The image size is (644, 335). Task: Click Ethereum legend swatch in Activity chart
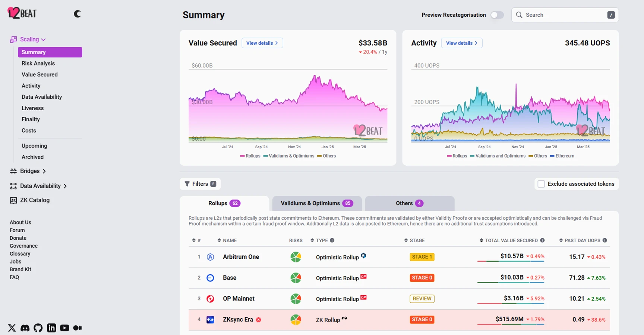[x=552, y=156]
